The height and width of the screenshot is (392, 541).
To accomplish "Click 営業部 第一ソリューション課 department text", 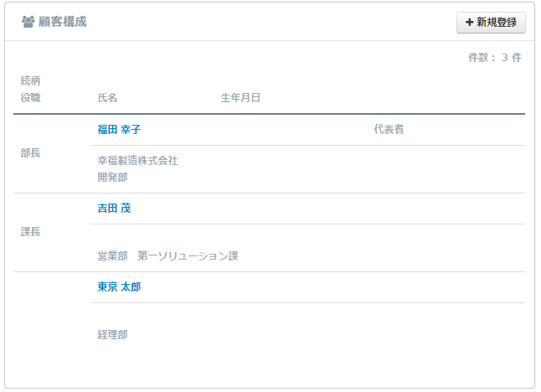I will 167,256.
